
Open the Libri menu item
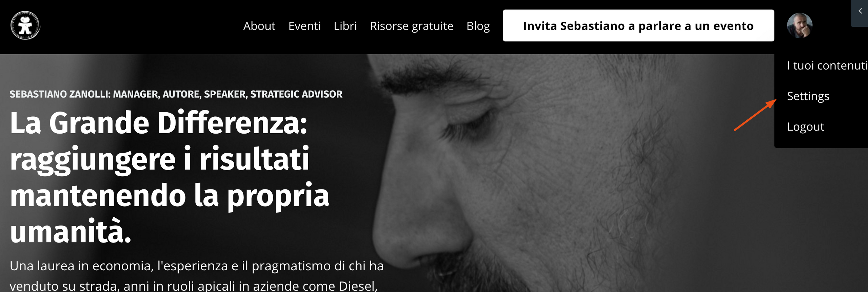(x=345, y=26)
